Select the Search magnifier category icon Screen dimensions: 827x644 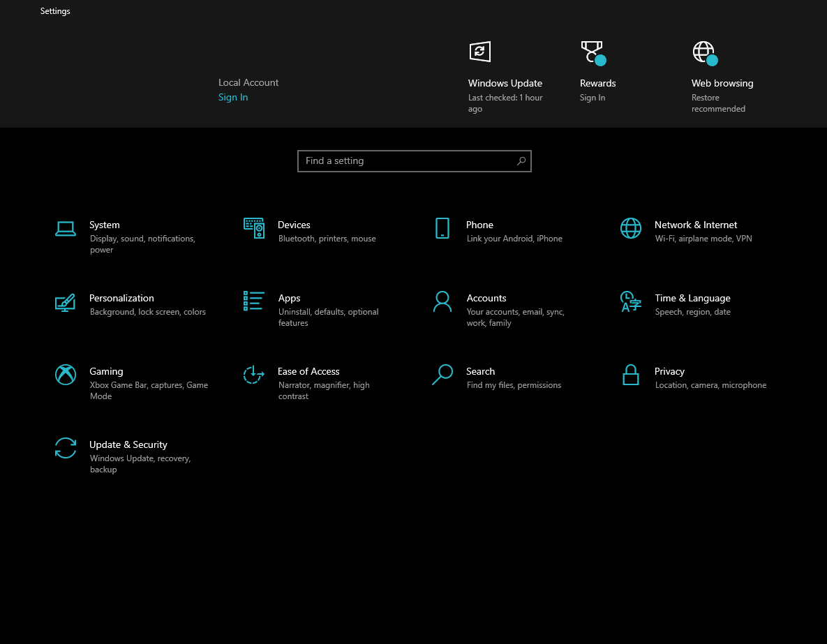(442, 375)
